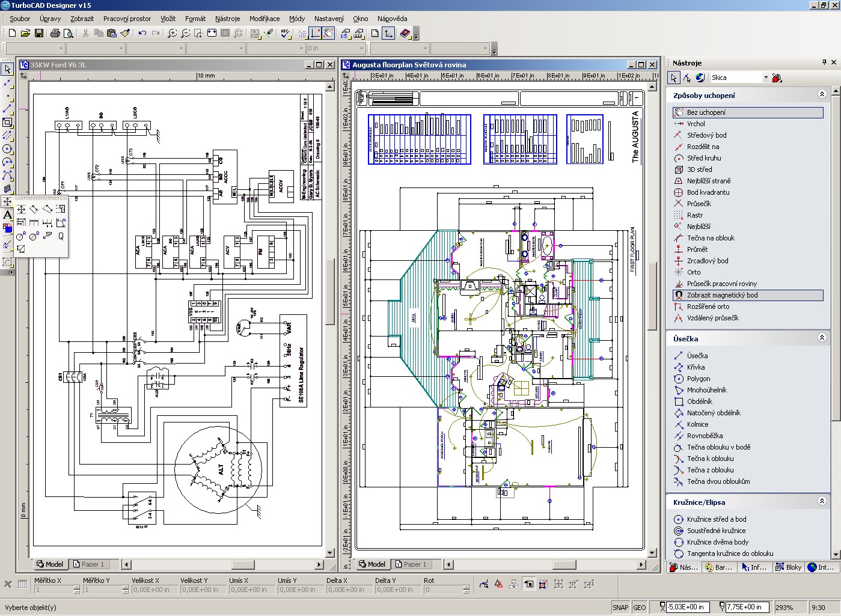Select the Circle tool in left toolbar
This screenshot has height=616, width=841.
tap(7, 148)
